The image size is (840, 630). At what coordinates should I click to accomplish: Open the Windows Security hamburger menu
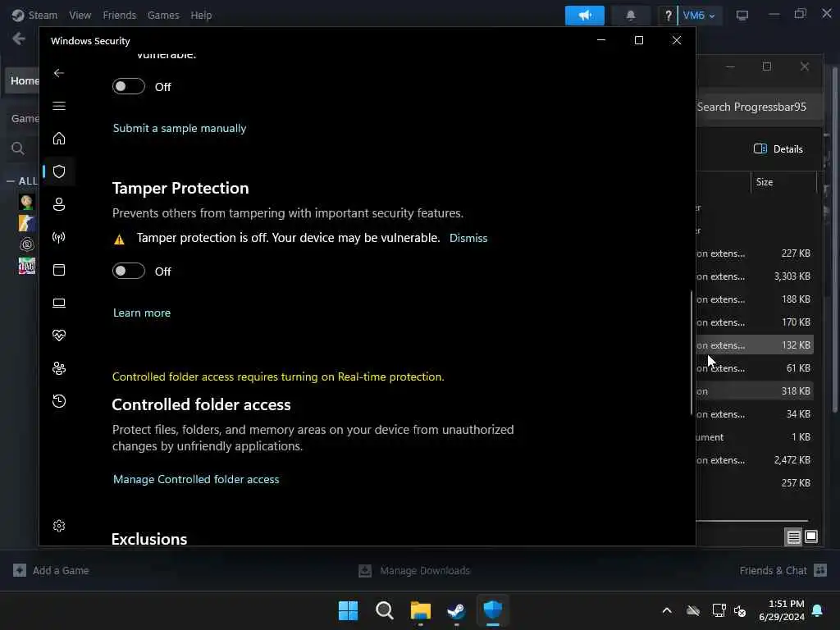(59, 106)
